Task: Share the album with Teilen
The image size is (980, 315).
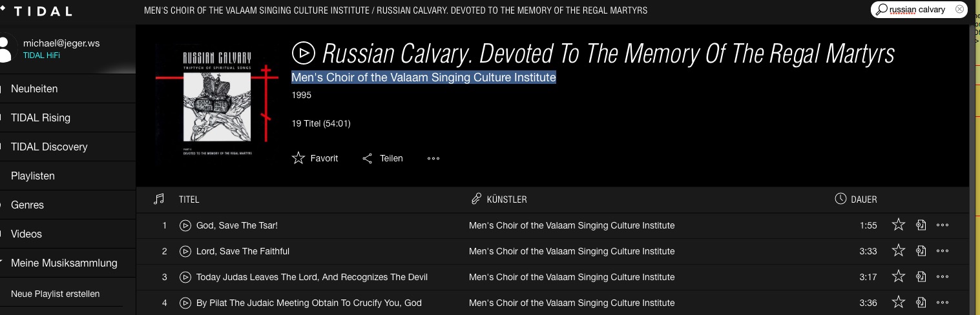Action: tap(382, 158)
